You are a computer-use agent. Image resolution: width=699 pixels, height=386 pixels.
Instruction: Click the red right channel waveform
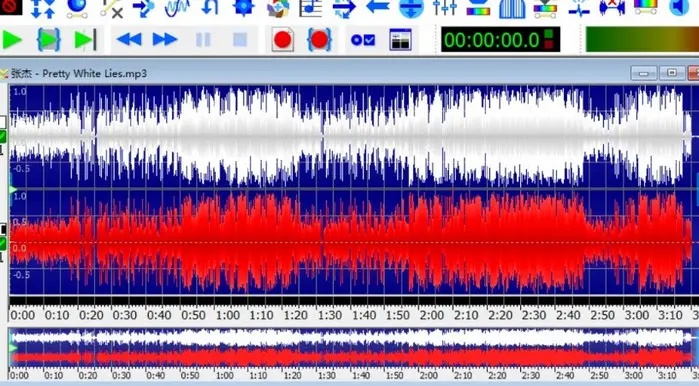click(x=350, y=243)
